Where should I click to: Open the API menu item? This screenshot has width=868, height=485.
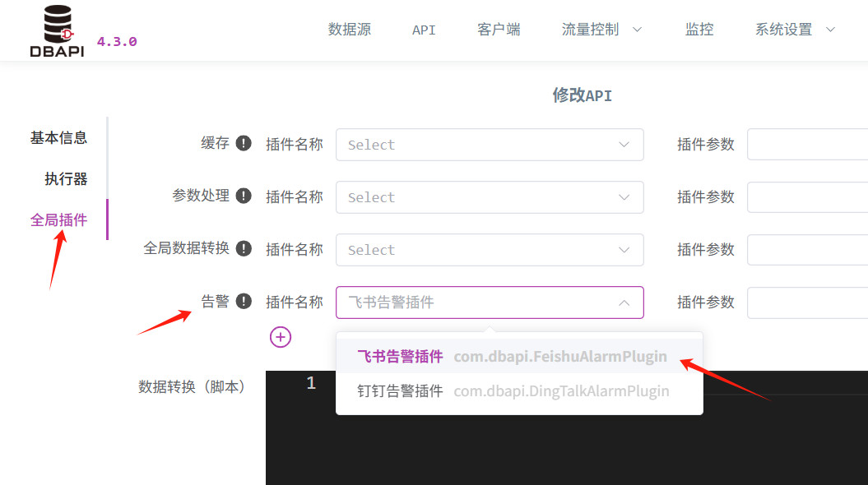pyautogui.click(x=424, y=30)
